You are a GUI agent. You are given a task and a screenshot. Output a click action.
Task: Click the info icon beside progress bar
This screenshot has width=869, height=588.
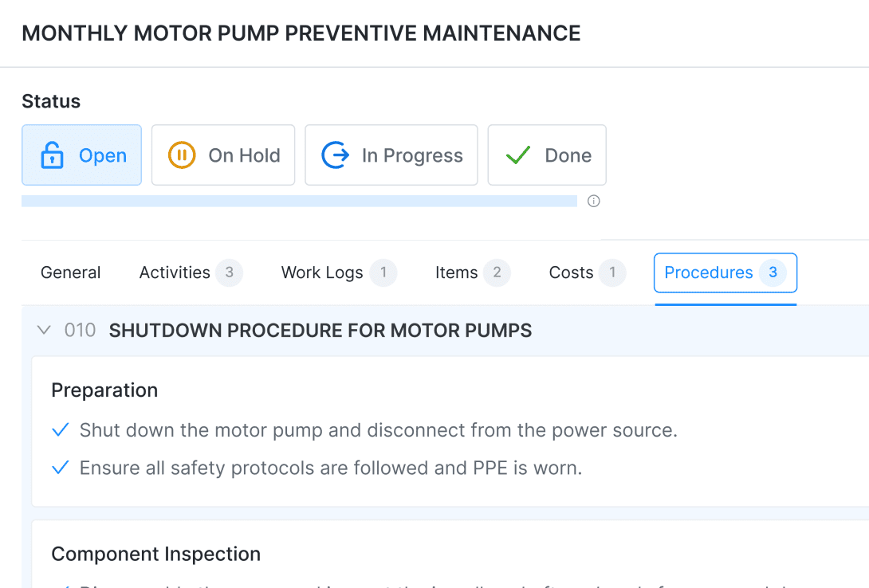click(594, 201)
